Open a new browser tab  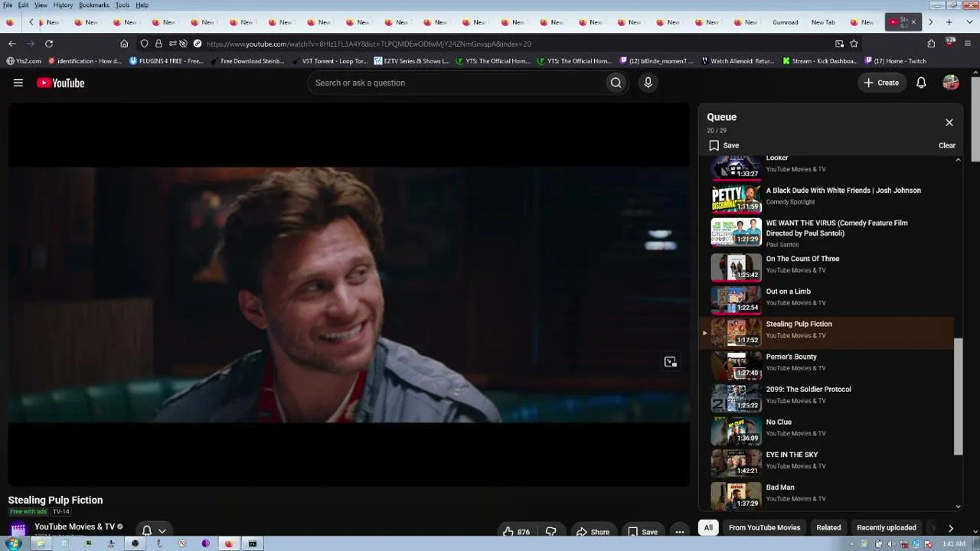[x=949, y=22]
